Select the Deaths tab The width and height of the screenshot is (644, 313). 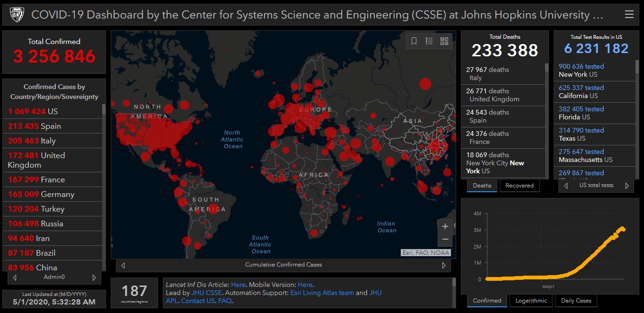tap(482, 186)
